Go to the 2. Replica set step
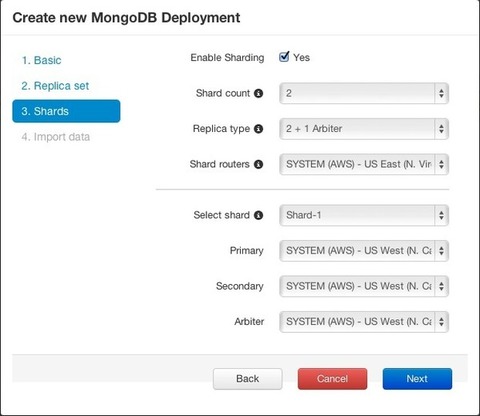The height and width of the screenshot is (416, 480). point(55,86)
